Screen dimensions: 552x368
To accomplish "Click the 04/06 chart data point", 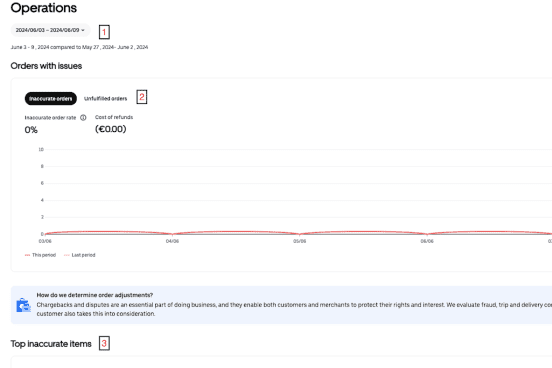I will (x=172, y=234).
